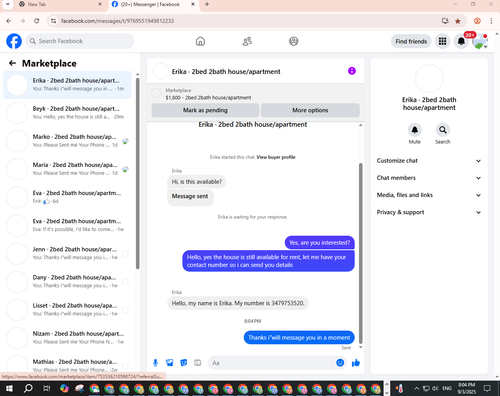
Task: Switch to the Messenger | Facebook tab
Action: [x=154, y=4]
